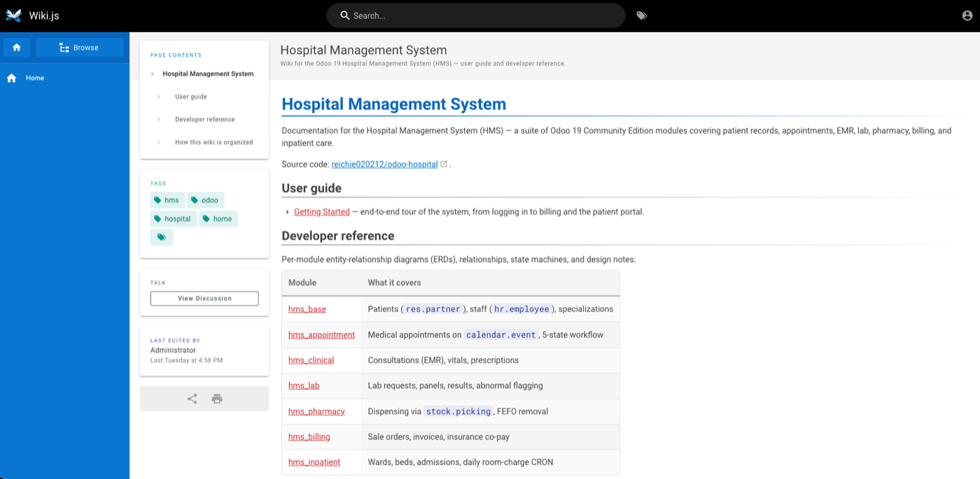Click Wards, beds, admissions cell
This screenshot has width=980, height=479.
pos(490,462)
